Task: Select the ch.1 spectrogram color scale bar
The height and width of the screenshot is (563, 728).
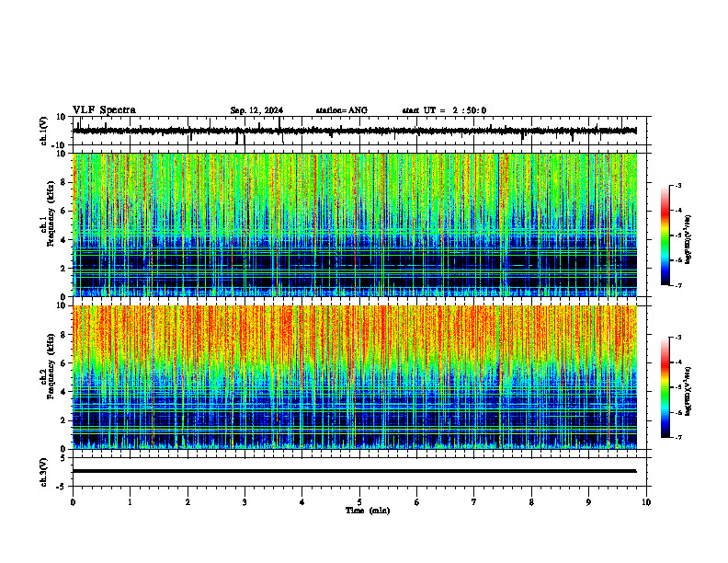Action: point(665,236)
